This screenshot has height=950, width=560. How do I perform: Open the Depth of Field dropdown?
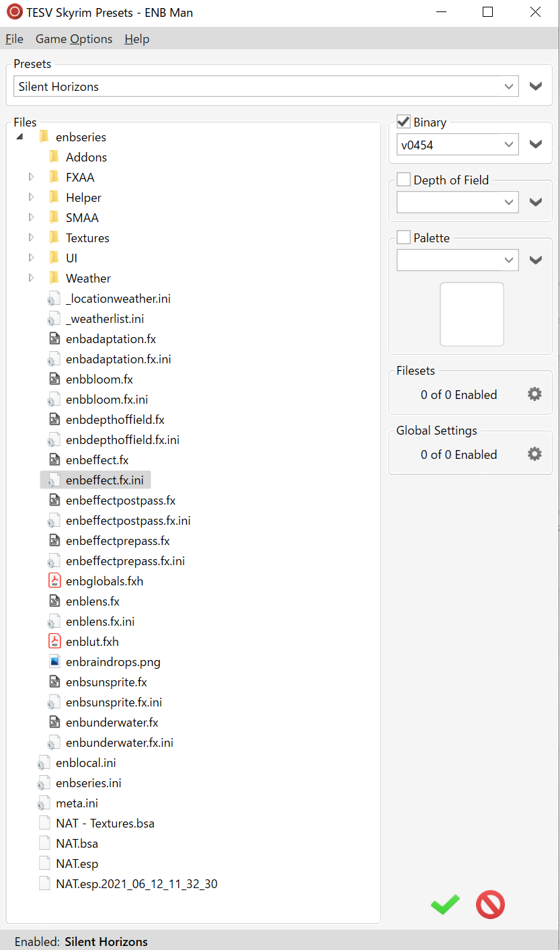pyautogui.click(x=457, y=202)
